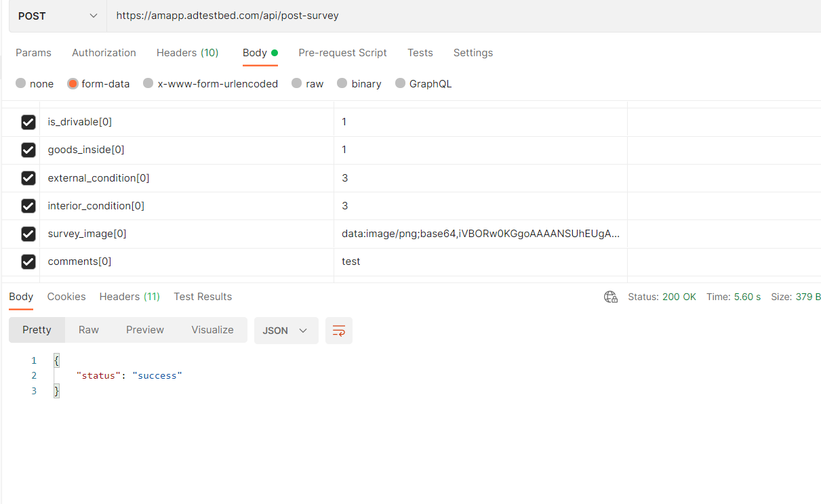The width and height of the screenshot is (821, 504).
Task: Open the Authorization tab
Action: coord(104,53)
